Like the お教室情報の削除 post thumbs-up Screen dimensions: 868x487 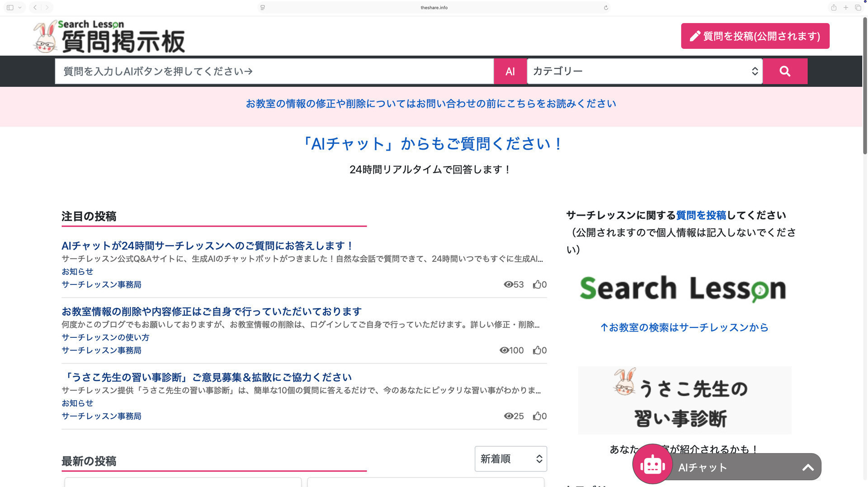537,350
